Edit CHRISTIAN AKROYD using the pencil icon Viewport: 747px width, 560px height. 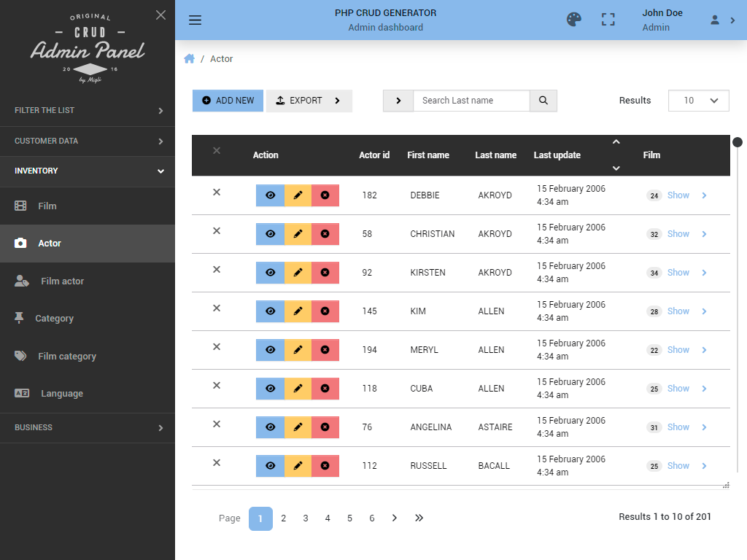pyautogui.click(x=297, y=233)
